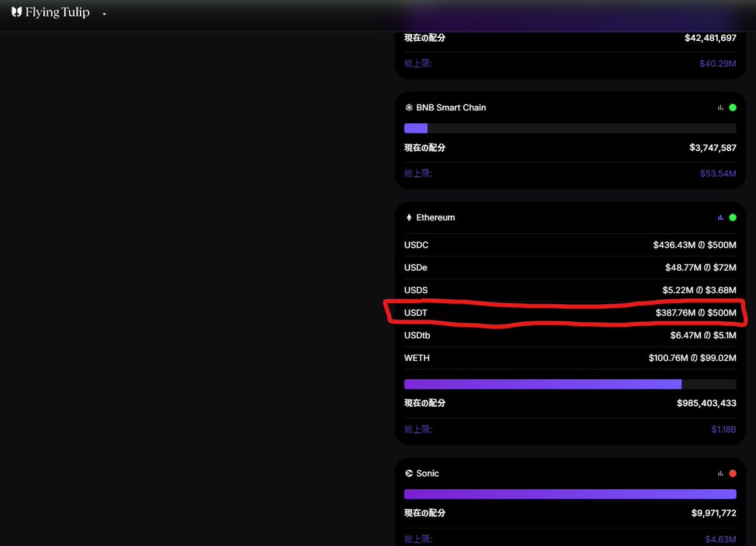Select the USDe row label
The width and height of the screenshot is (756, 546).
point(416,268)
